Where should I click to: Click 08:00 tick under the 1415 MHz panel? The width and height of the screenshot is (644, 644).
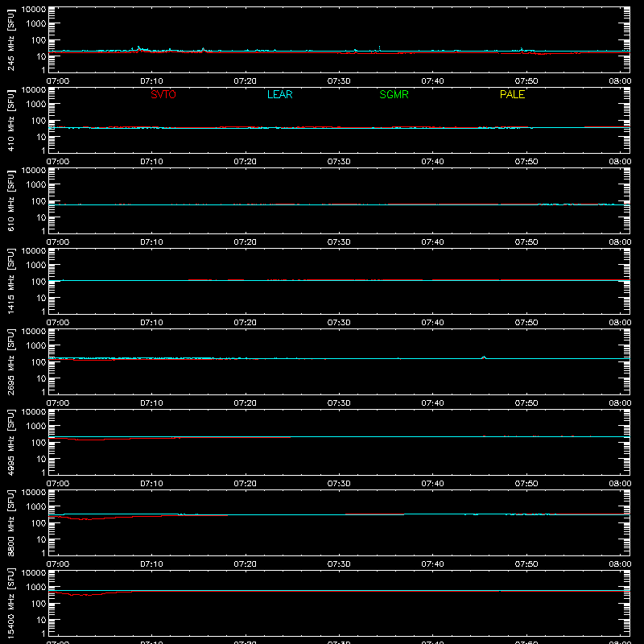point(620,323)
